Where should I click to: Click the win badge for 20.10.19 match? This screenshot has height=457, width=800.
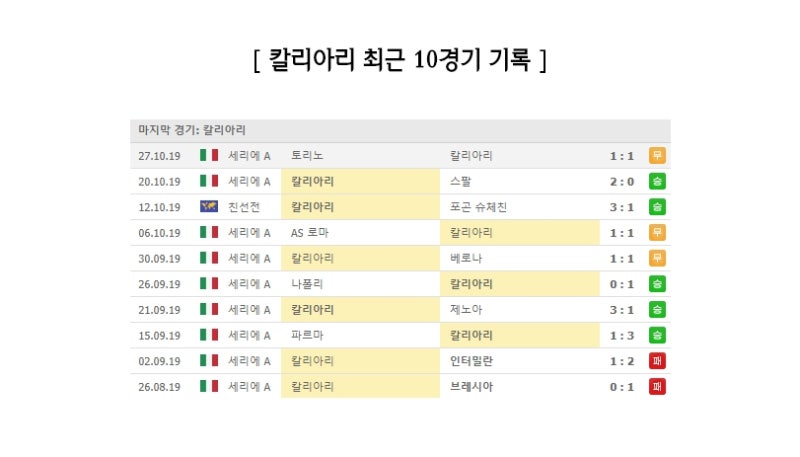[657, 182]
